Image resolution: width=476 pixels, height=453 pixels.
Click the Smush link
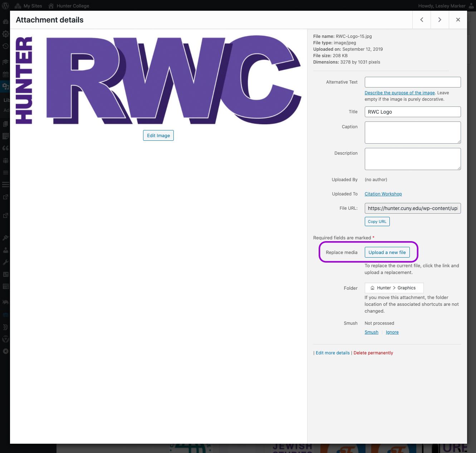click(x=372, y=332)
